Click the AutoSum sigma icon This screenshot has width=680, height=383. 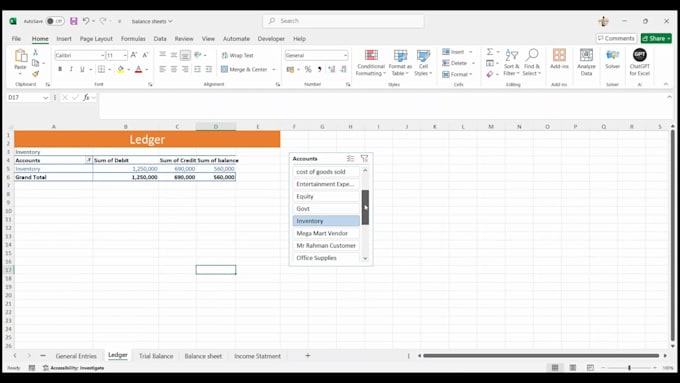coord(490,52)
